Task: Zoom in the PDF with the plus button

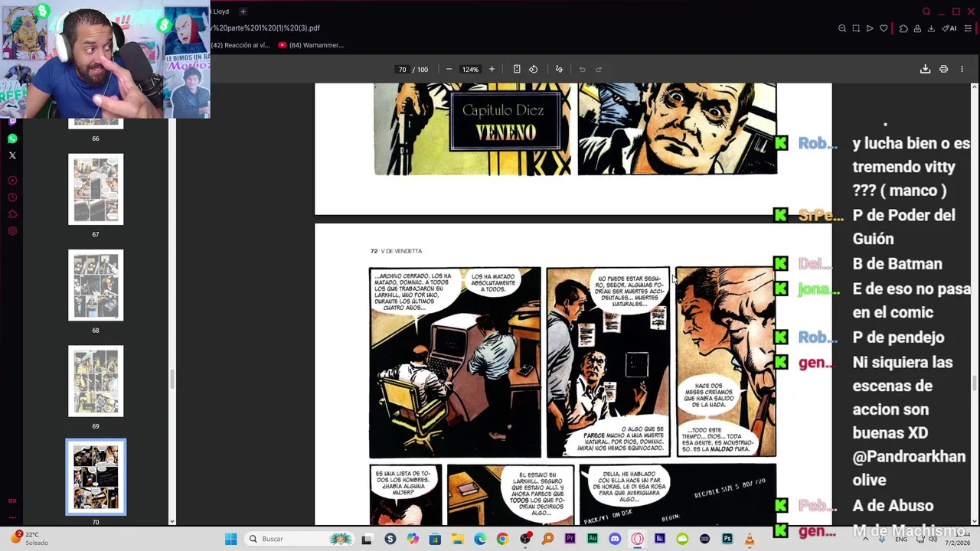Action: point(492,69)
